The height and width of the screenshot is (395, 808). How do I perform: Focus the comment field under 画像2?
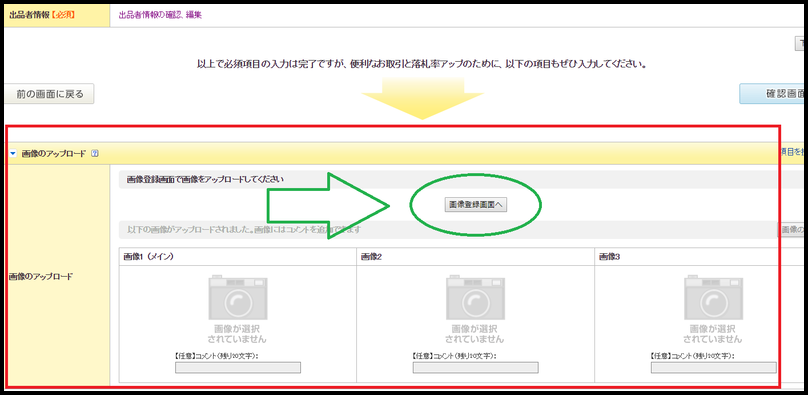pyautogui.click(x=475, y=368)
